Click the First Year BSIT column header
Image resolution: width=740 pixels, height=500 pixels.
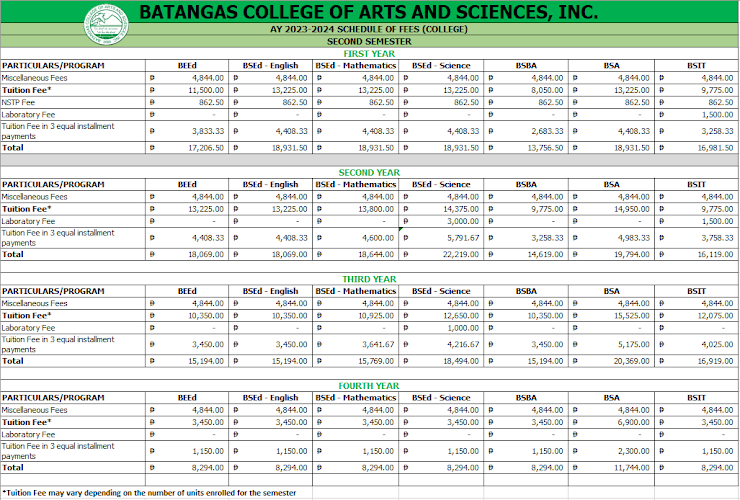coord(696,66)
